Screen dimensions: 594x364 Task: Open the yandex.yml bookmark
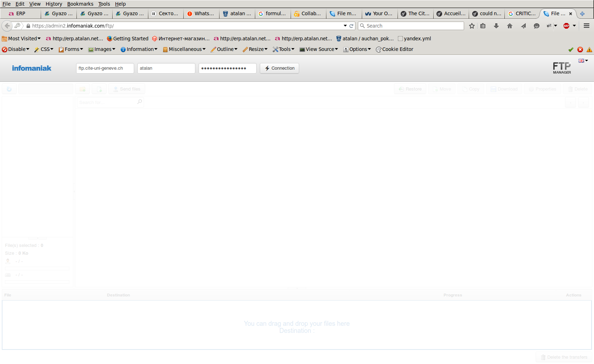point(415,39)
